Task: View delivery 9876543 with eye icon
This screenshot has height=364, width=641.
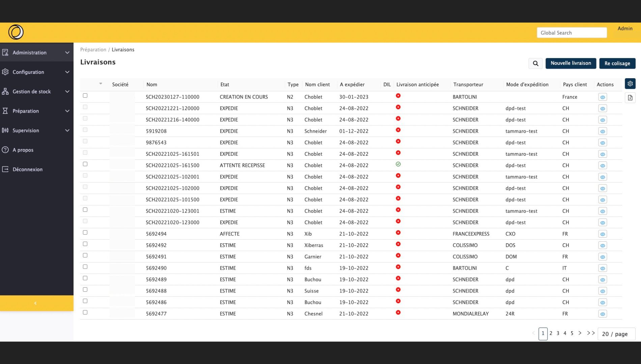Action: pos(603,143)
